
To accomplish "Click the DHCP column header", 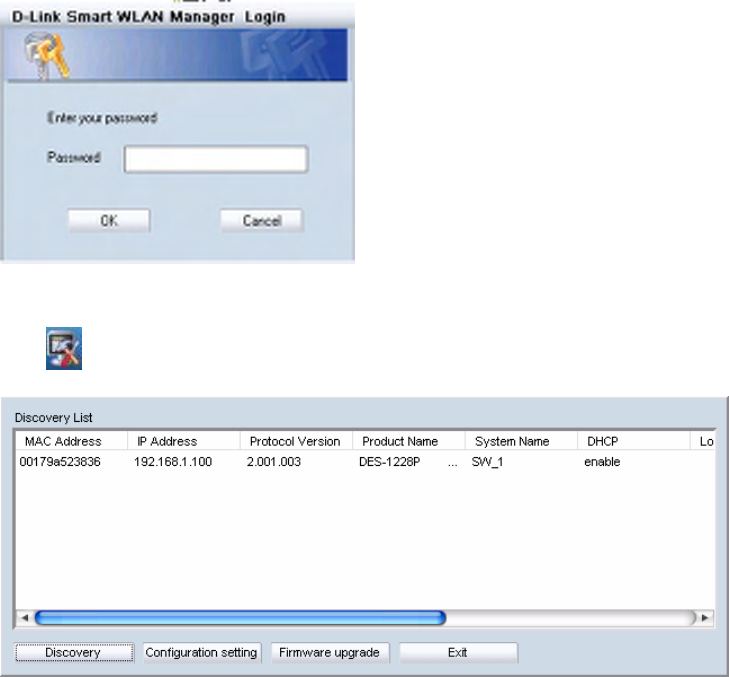I will 634,441.
